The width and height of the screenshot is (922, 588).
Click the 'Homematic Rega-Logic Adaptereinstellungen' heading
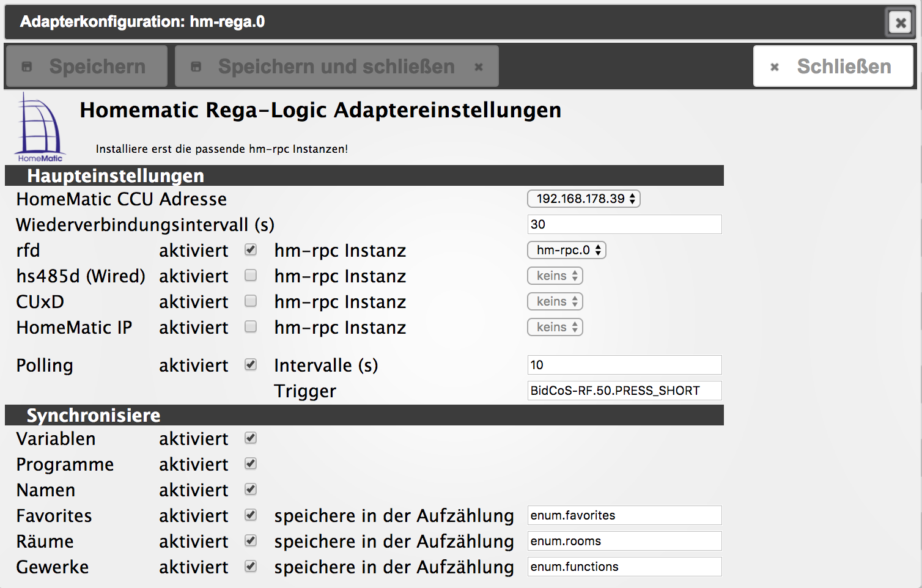320,110
